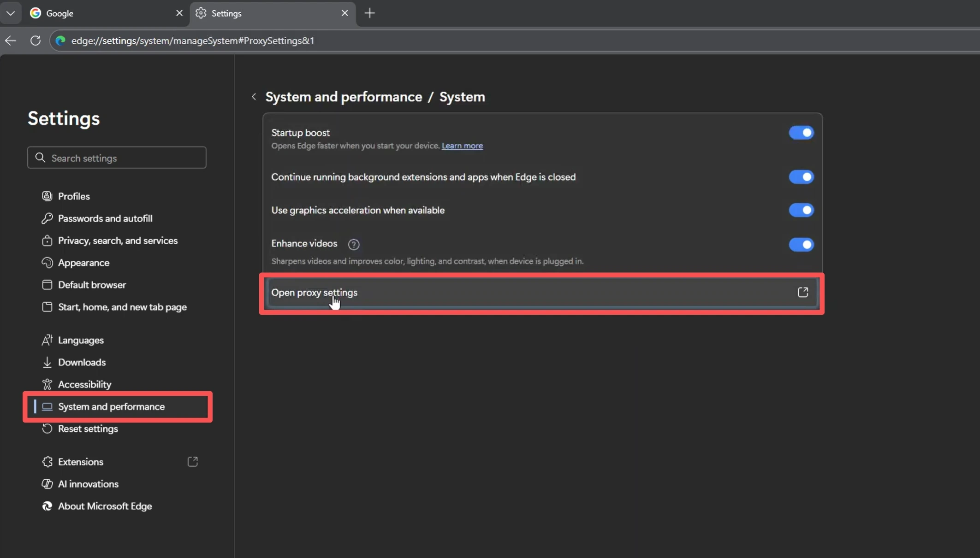This screenshot has width=980, height=558.
Task: Click the Languages icon in sidebar
Action: (47, 340)
